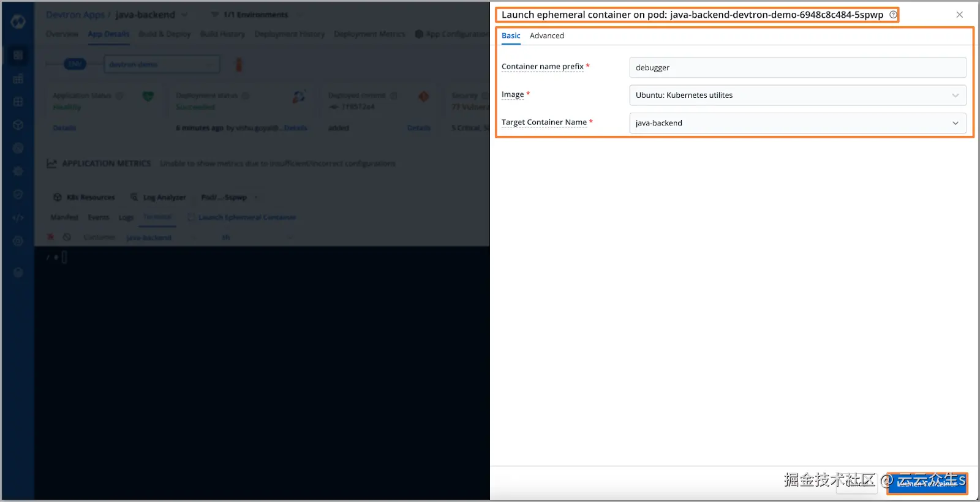Click Details link in Deployed commit card
Viewport: 980px width, 502px height.
click(419, 128)
